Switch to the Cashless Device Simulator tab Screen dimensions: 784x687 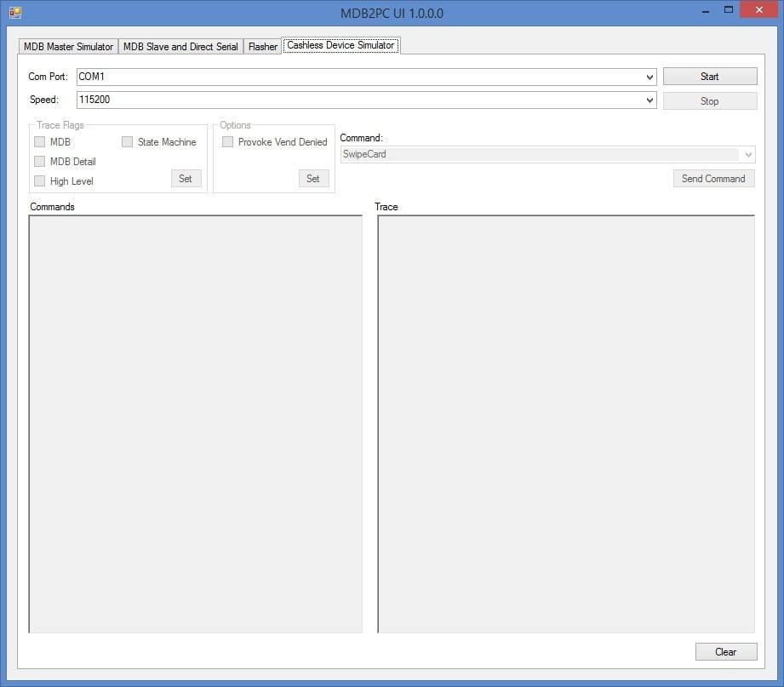point(340,45)
